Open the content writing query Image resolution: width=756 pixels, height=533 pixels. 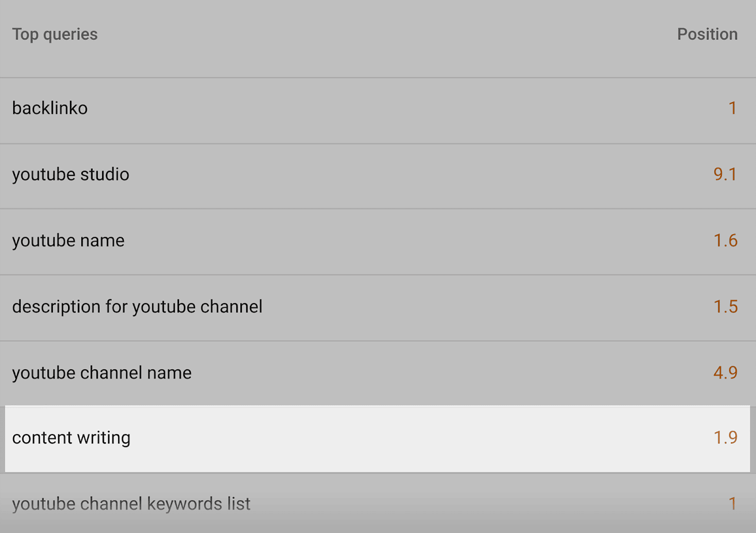[x=71, y=438]
